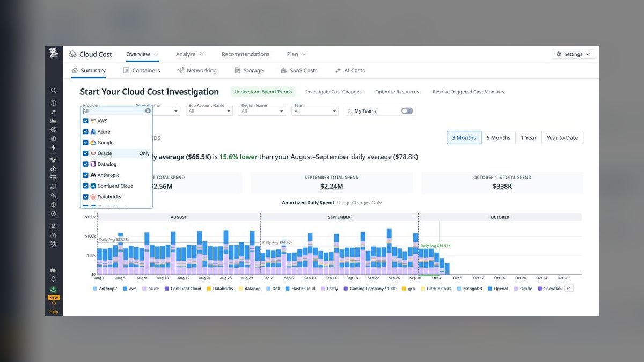Image resolution: width=644 pixels, height=362 pixels.
Task: Click the lightning bolt sidebar icon
Action: (54, 147)
